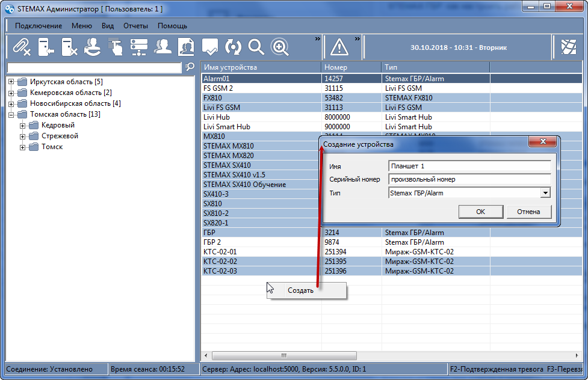Expand Кедровый subfolder node

(22, 126)
